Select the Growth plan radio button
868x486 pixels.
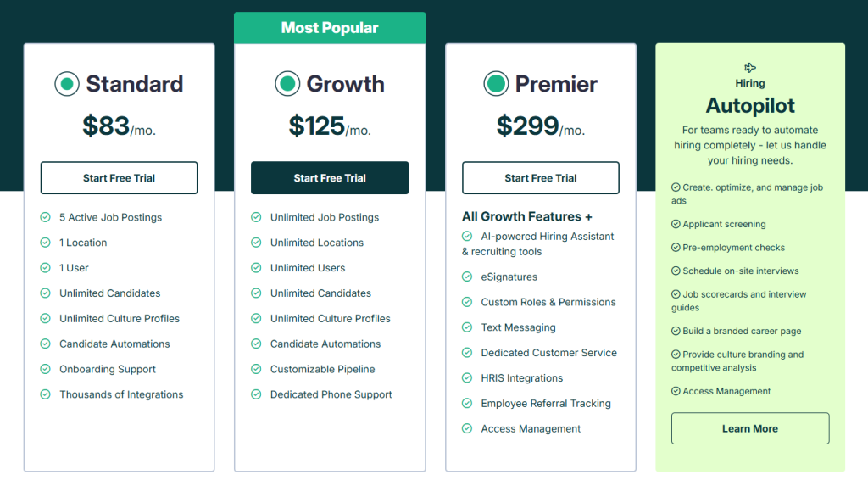point(287,84)
